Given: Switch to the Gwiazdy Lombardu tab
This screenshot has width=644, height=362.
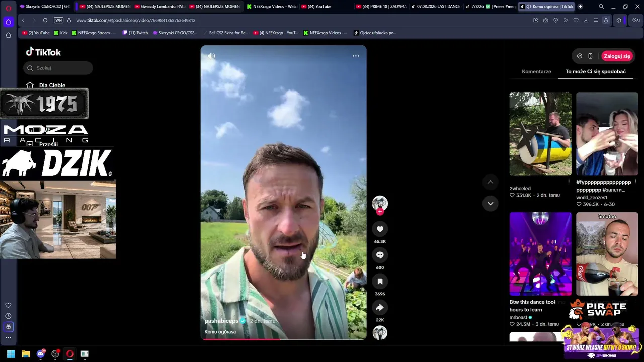Looking at the screenshot, I should 160,7.
